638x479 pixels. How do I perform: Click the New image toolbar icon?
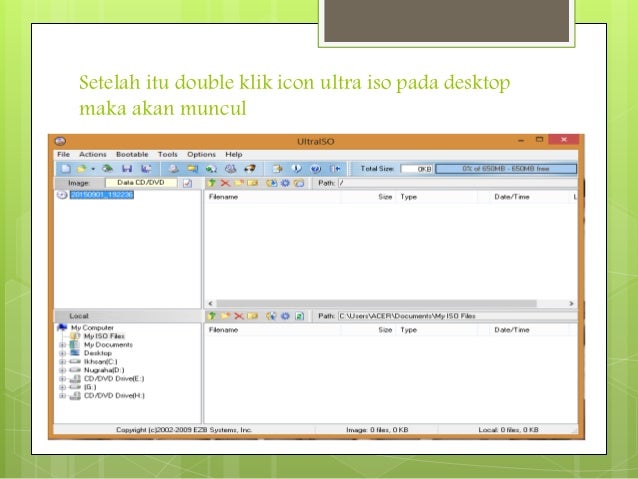coord(66,168)
